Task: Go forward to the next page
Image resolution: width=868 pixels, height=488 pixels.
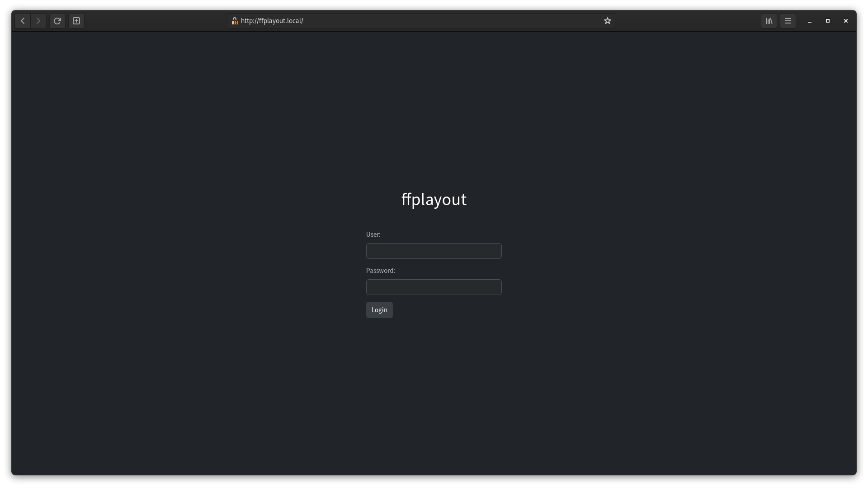Action: coord(38,21)
